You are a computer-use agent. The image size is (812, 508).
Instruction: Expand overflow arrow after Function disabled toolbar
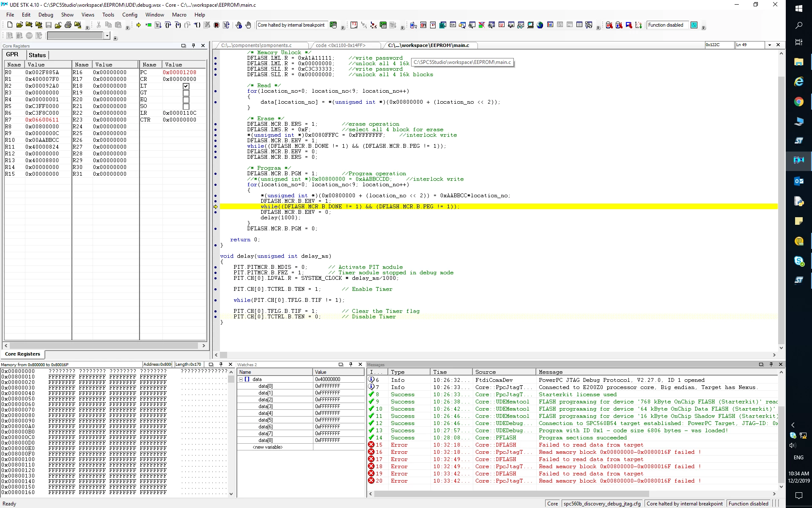704,28
